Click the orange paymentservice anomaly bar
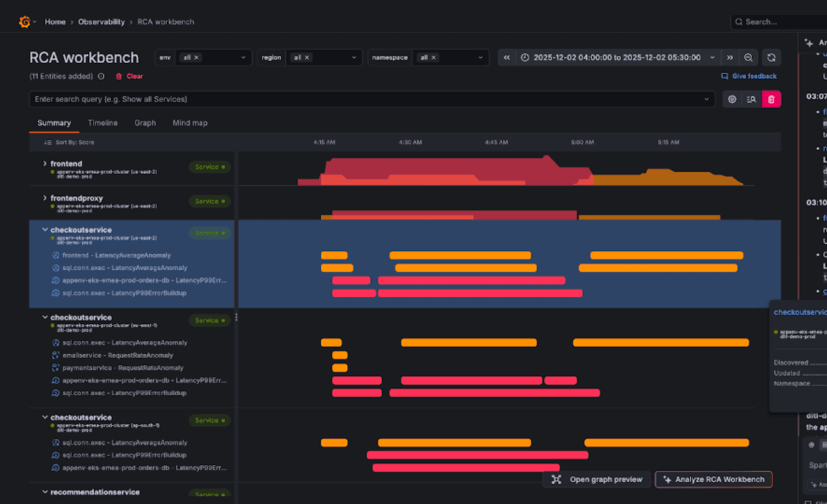The height and width of the screenshot is (504, 827). point(340,367)
